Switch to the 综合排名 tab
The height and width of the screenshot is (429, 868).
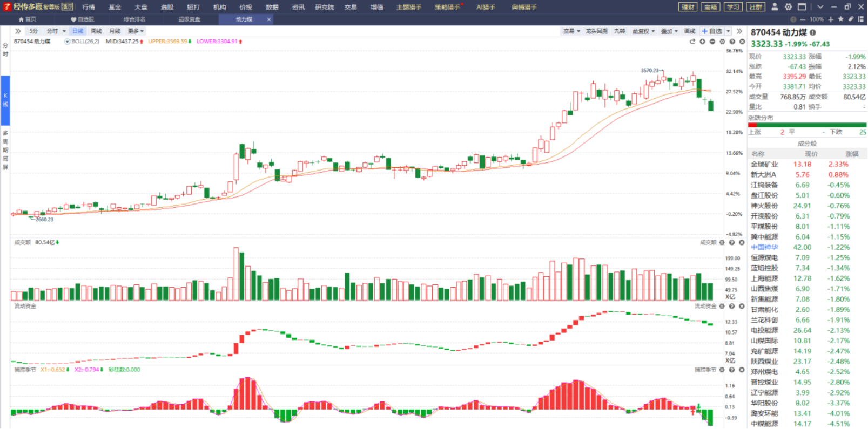[x=134, y=19]
